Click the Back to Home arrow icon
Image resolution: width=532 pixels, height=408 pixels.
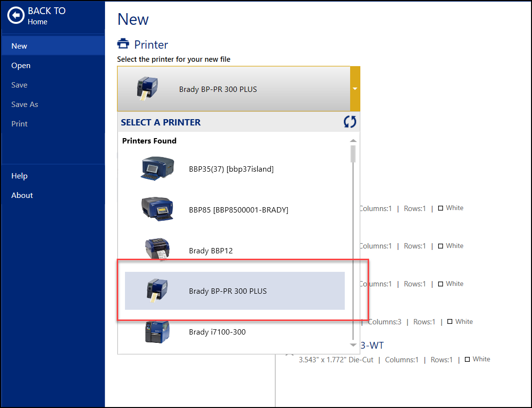click(16, 15)
